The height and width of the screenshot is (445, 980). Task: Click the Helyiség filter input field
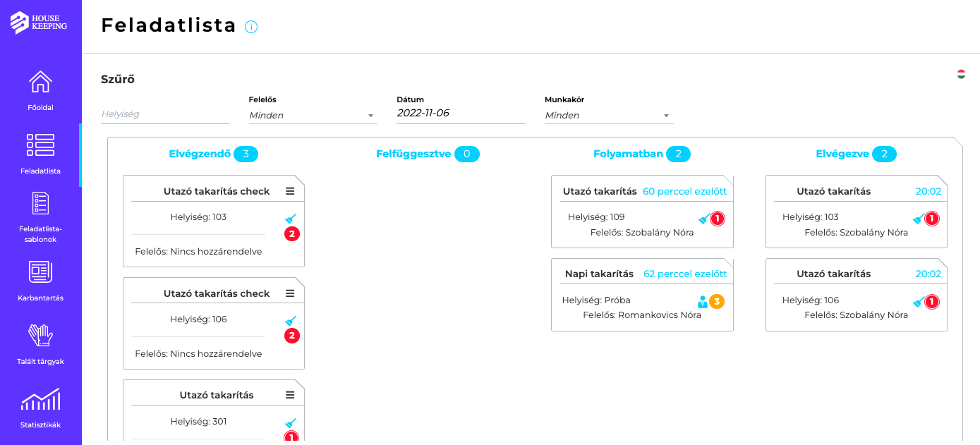165,114
